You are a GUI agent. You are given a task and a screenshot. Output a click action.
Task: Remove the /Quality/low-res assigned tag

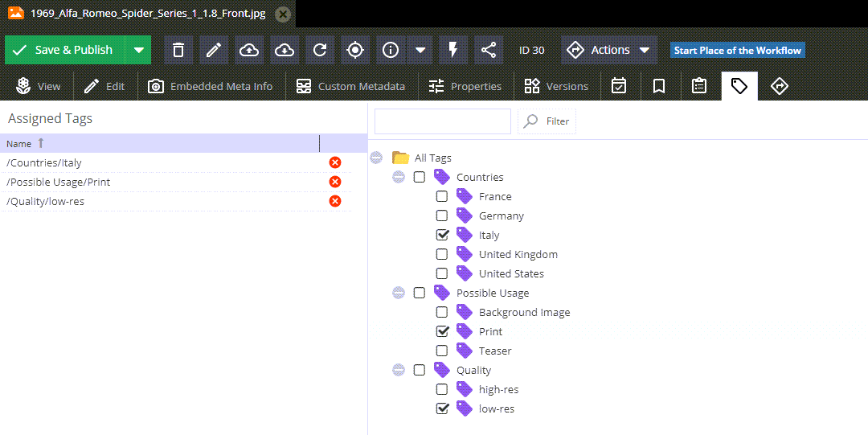335,201
